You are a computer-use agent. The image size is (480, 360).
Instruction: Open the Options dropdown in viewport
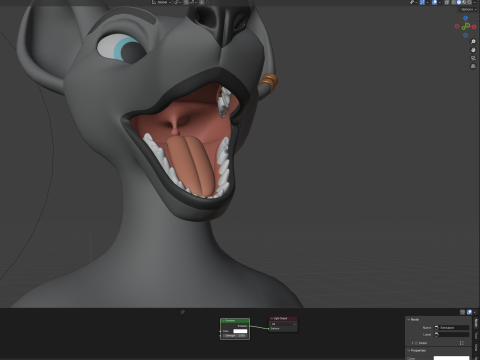469,9
